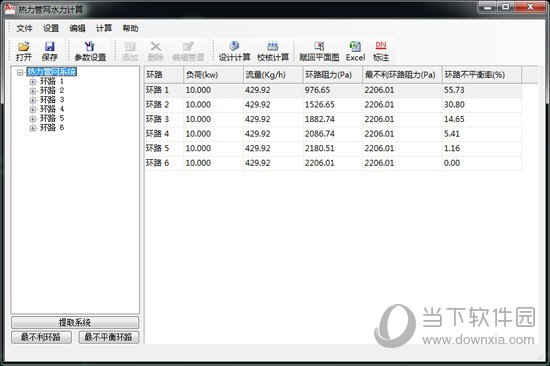Expand tree node 环路 4
550x366 pixels.
pos(33,109)
